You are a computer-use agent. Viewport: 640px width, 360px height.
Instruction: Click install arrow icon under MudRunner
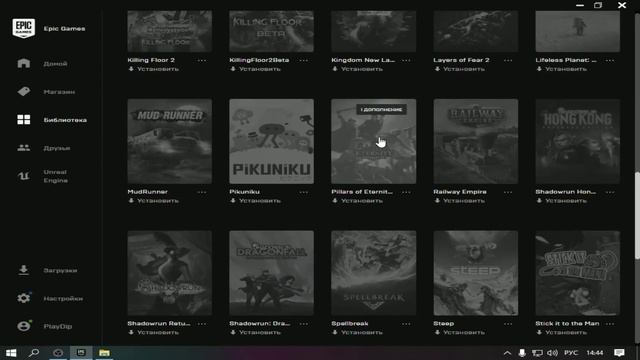pos(131,200)
